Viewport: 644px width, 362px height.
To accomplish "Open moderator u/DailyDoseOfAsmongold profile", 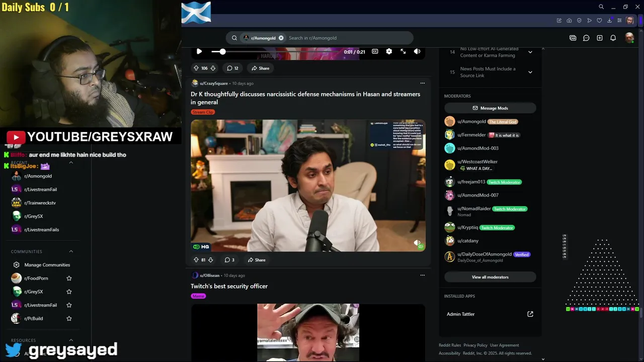I will pos(485,254).
